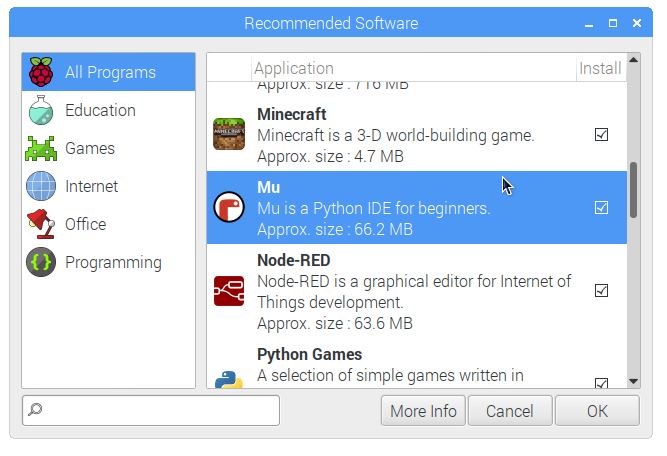Open the Internet globe icon category

[41, 186]
